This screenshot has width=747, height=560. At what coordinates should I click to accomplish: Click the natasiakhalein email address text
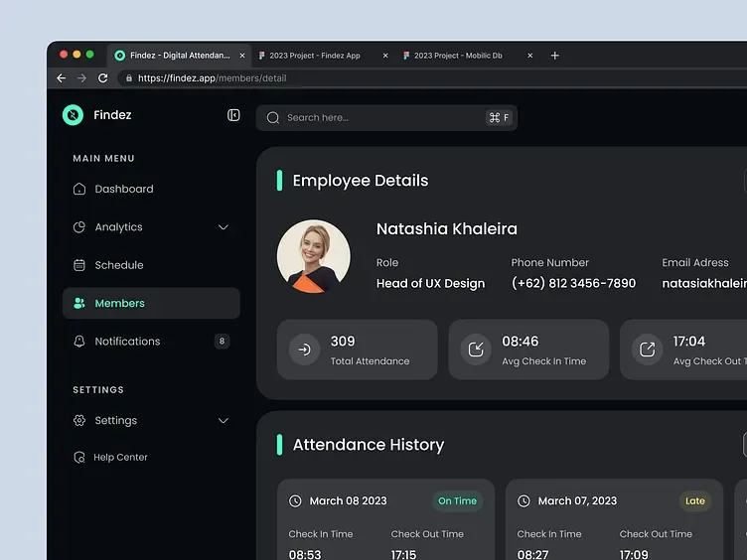pos(704,283)
